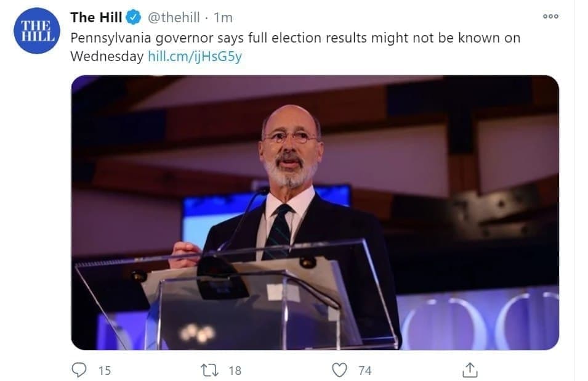
Task: Click the like count 74
Action: click(x=365, y=371)
